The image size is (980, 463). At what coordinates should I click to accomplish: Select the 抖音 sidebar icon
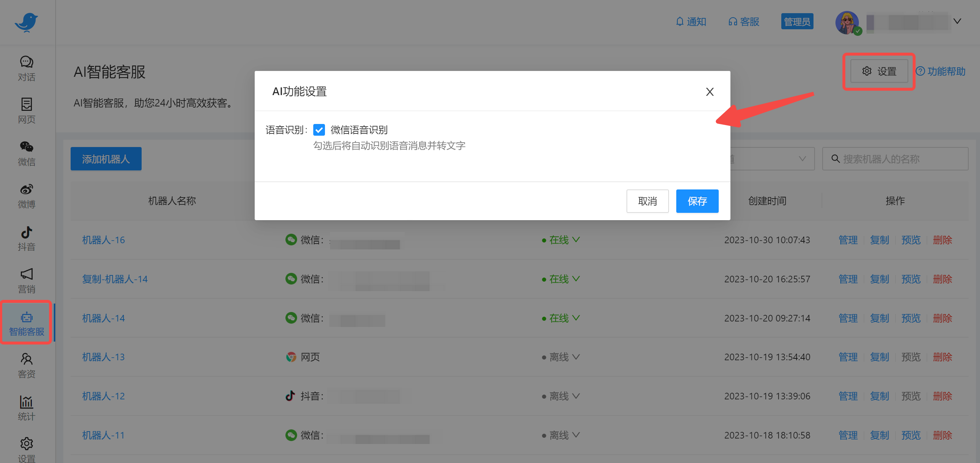26,238
